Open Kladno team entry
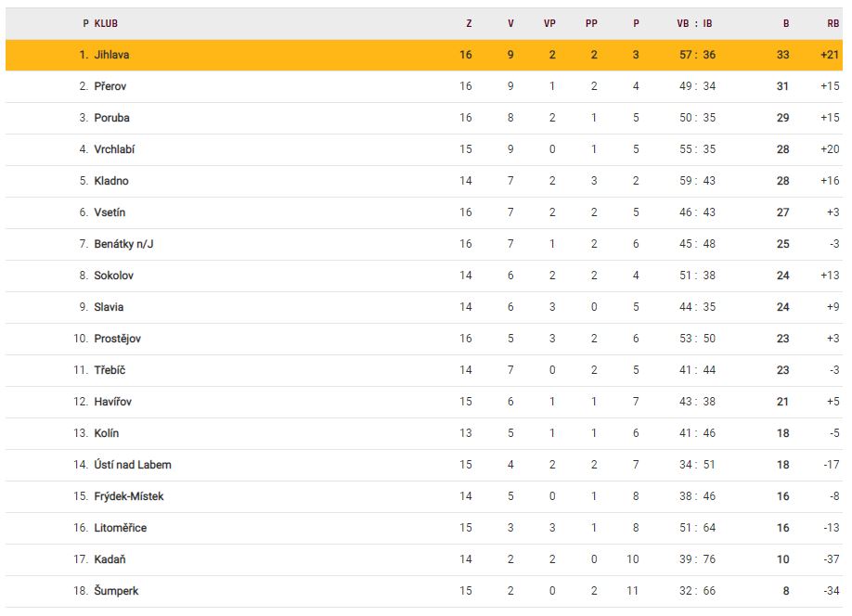This screenshot has width=852, height=616. pos(111,181)
